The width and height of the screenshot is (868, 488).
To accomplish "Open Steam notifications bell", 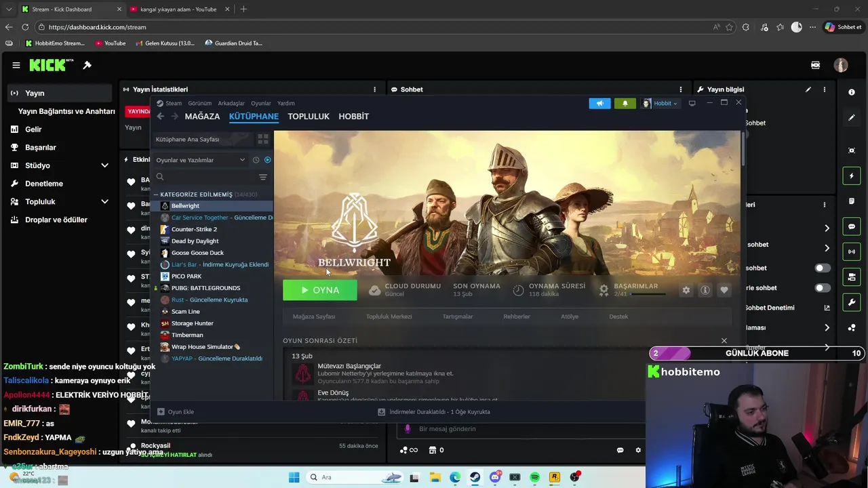I will pos(625,103).
